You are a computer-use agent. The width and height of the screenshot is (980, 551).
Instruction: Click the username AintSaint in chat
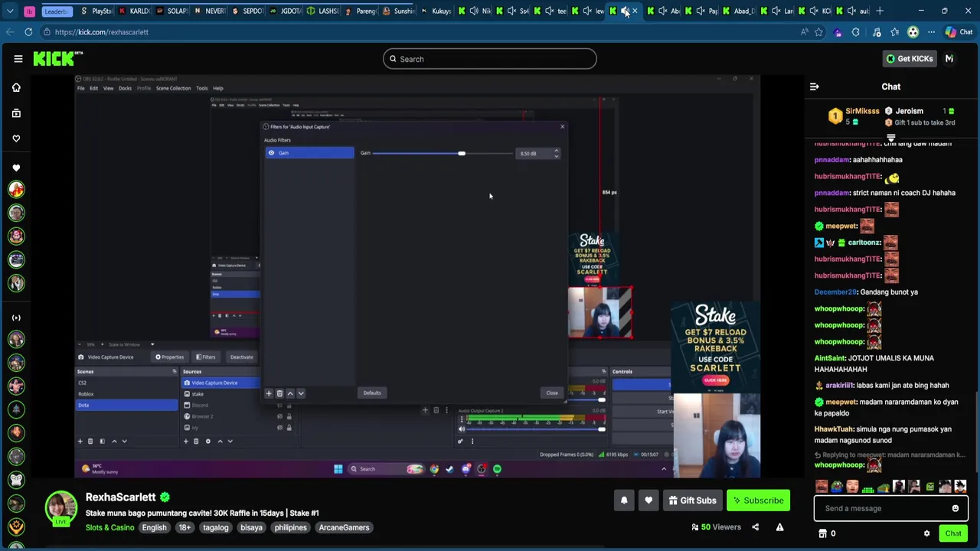pyautogui.click(x=830, y=358)
